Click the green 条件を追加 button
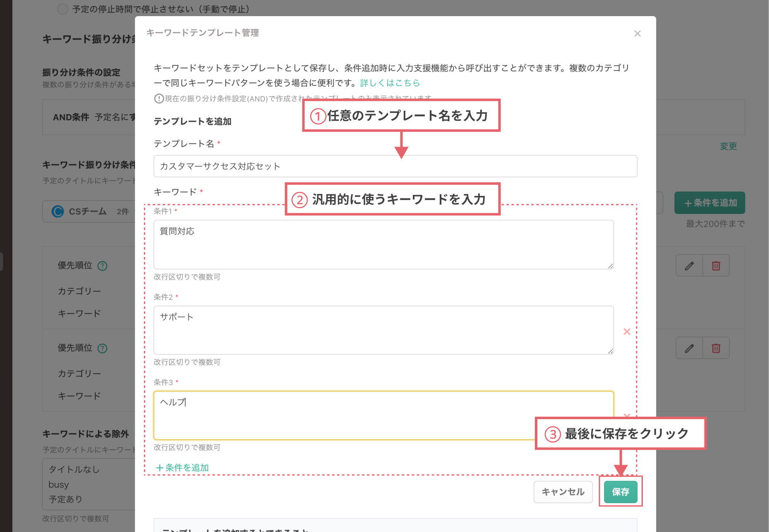 pyautogui.click(x=709, y=203)
